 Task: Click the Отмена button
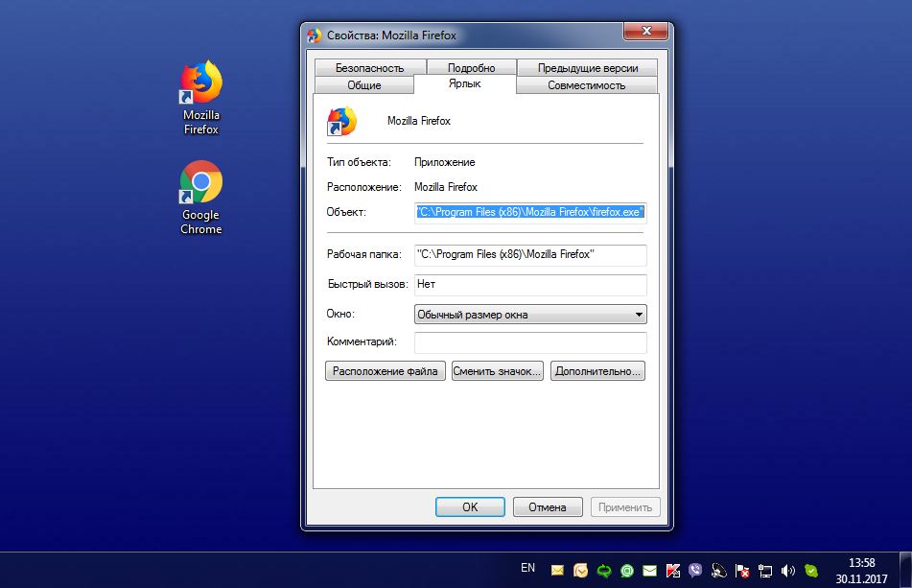click(x=548, y=507)
